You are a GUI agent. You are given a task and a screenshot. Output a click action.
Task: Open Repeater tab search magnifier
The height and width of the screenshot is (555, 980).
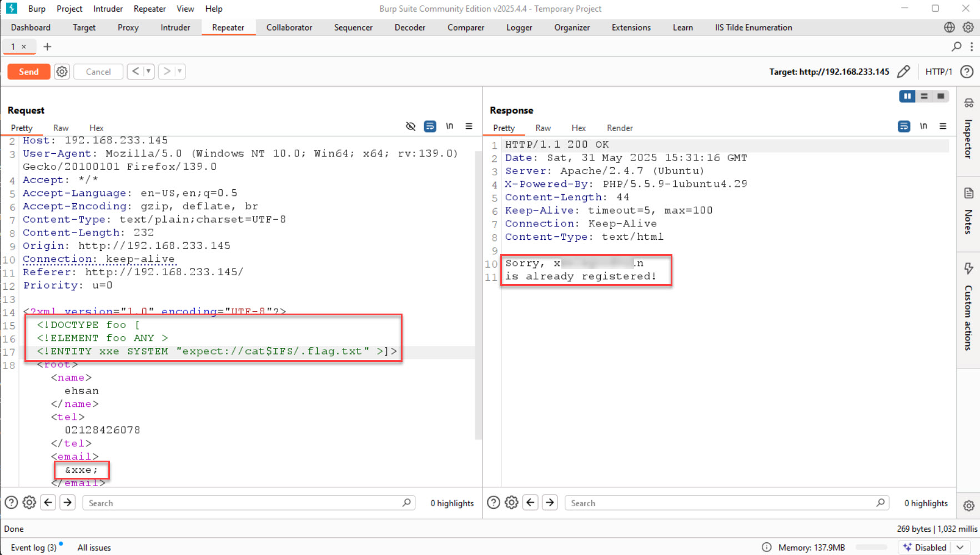[x=956, y=47]
